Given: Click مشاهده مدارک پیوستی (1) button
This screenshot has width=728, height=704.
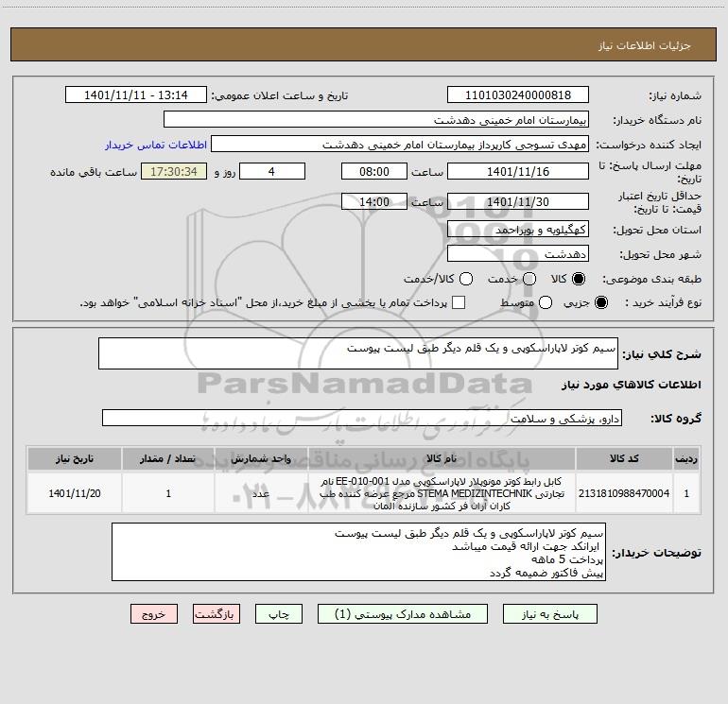Looking at the screenshot, I should pos(403,614).
